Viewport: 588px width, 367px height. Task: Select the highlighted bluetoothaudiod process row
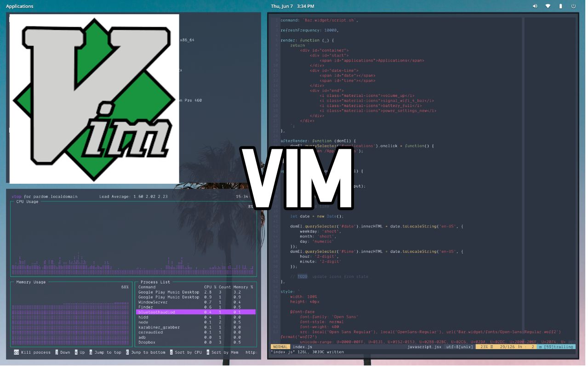coord(196,312)
